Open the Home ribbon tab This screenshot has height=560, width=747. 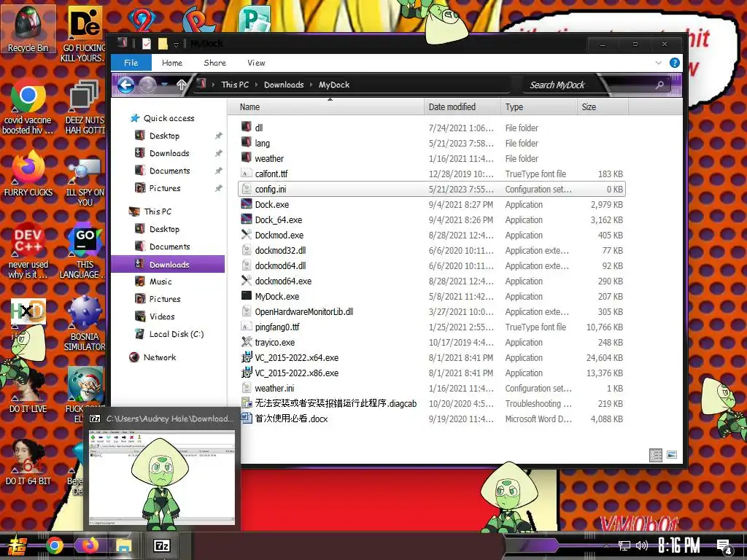(x=172, y=63)
